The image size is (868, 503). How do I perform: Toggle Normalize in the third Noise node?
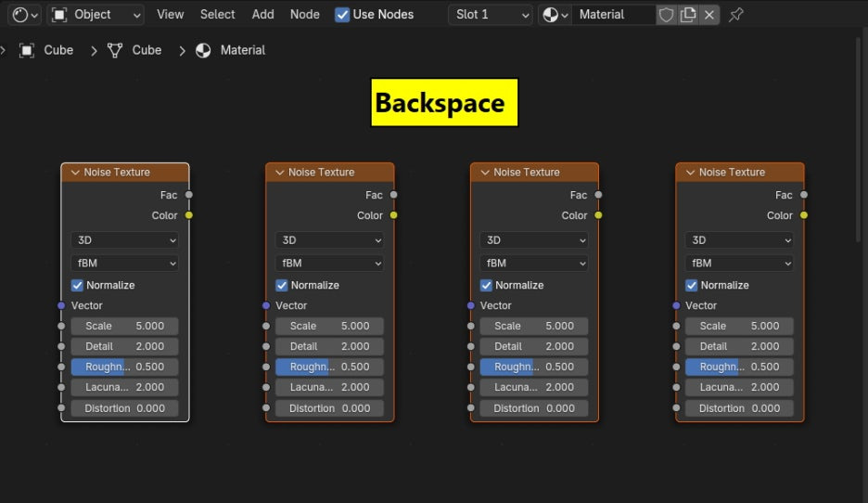486,285
